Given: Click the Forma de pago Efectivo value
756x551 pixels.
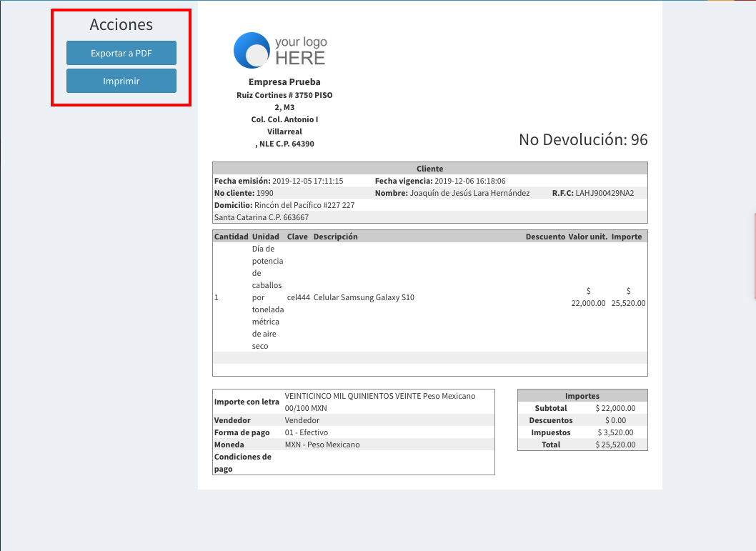Looking at the screenshot, I should [306, 432].
